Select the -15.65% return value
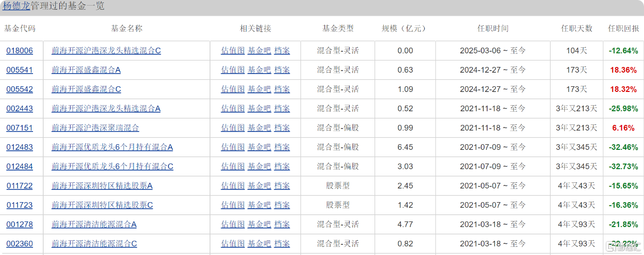 click(624, 186)
